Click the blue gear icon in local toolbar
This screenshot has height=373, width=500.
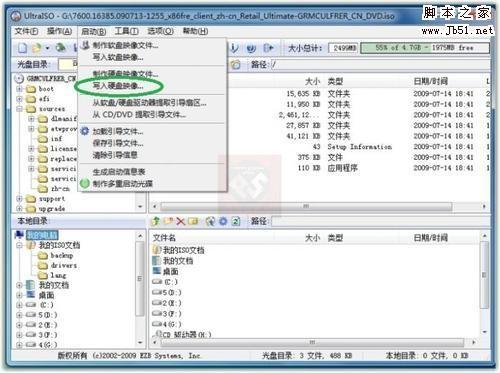coord(223,221)
